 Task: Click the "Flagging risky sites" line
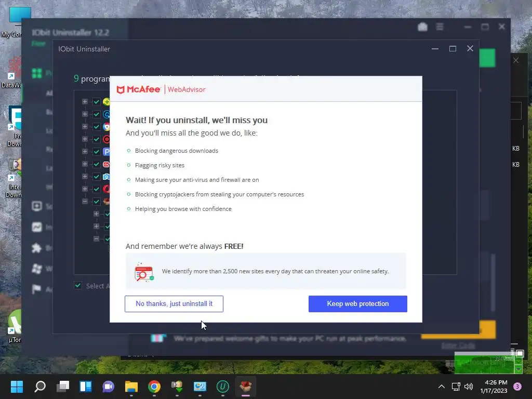[159, 165]
